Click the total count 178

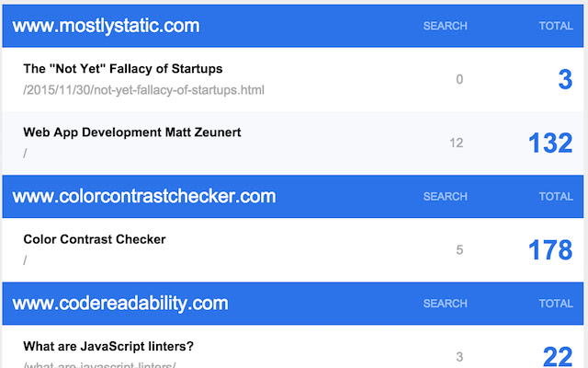click(x=550, y=250)
